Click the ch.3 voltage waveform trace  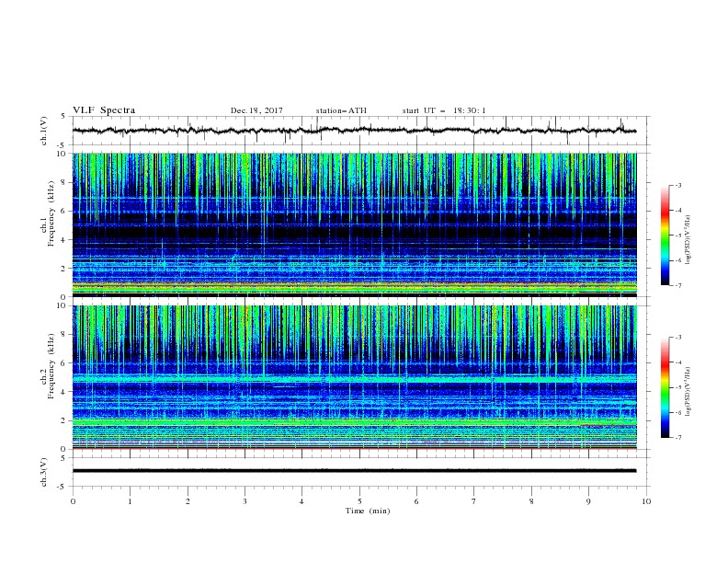coord(354,471)
